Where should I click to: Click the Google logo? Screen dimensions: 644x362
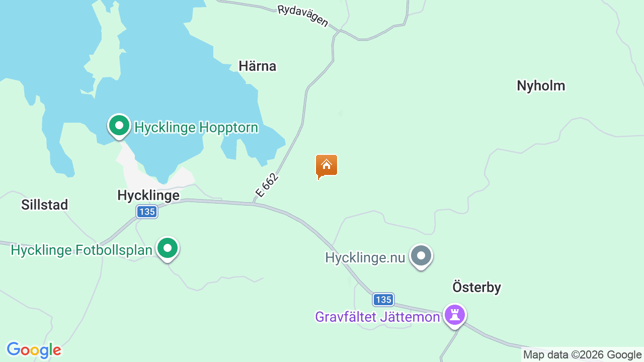[x=34, y=350]
